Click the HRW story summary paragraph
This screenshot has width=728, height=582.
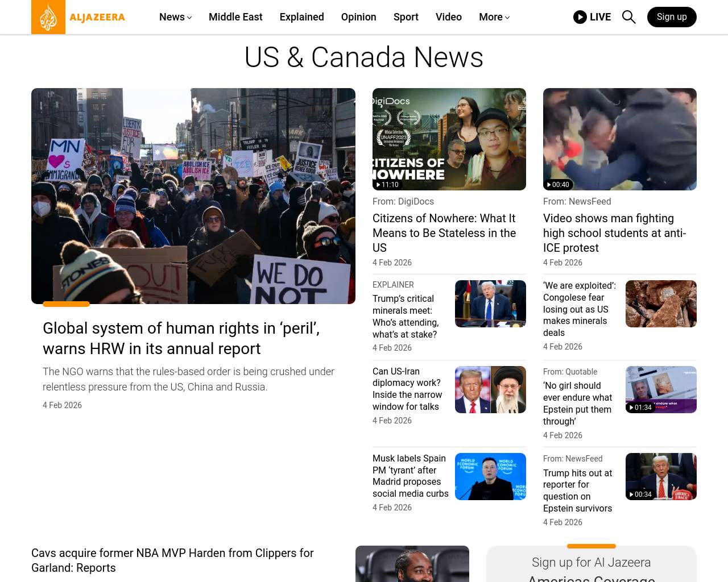[x=188, y=379]
